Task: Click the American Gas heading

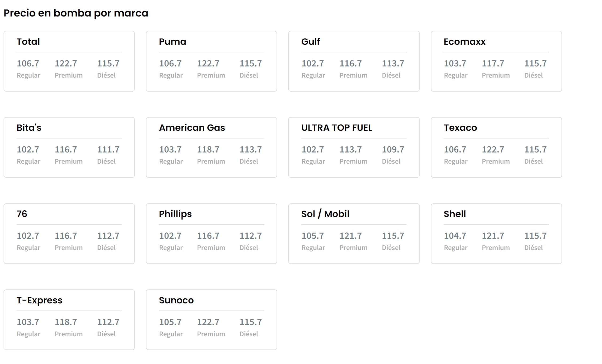Action: click(x=192, y=128)
